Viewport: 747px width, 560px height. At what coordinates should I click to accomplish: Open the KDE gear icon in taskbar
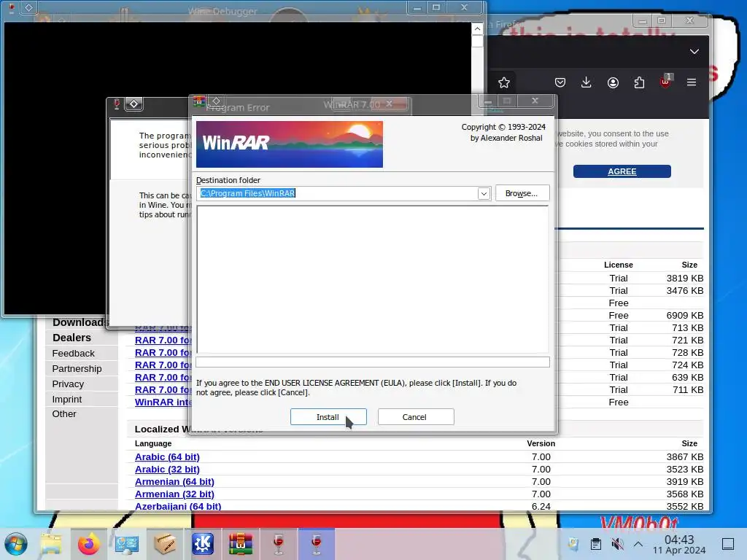203,544
